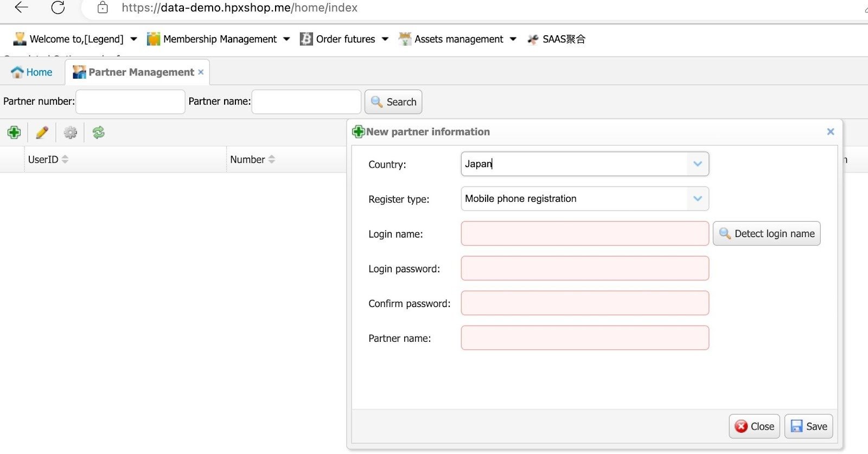Close the New partner information dialog
Viewport: 868px width, 454px height.
(830, 132)
